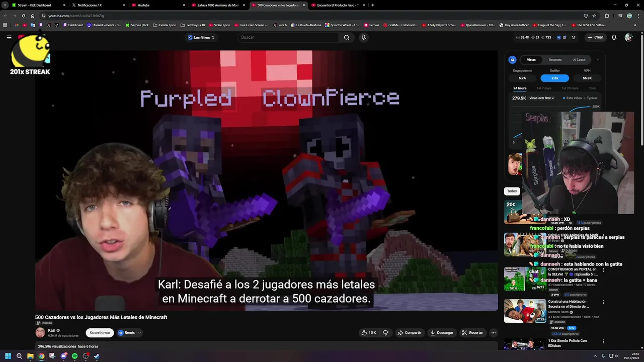Viewport: 644px width, 362px height.
Task: Click the Recortar clip button
Action: 472,332
